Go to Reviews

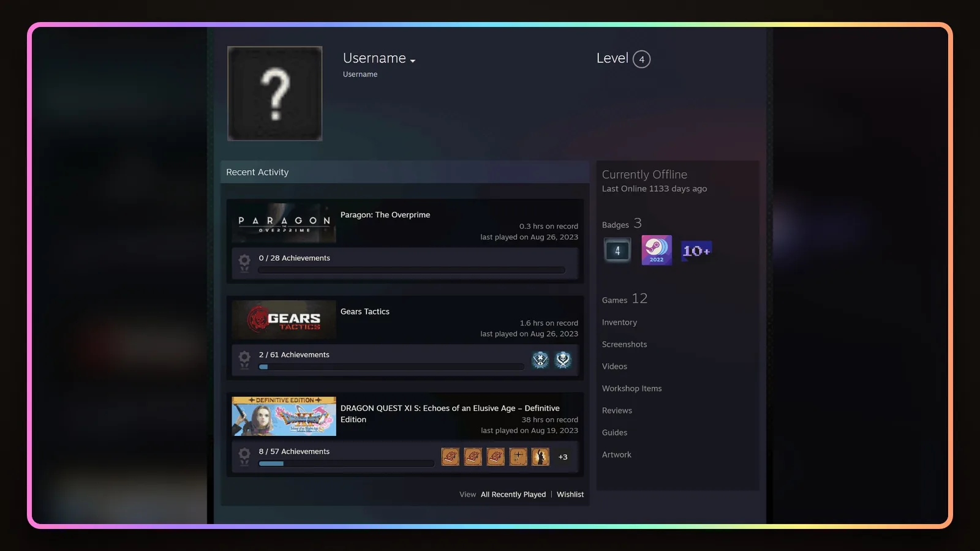coord(617,411)
